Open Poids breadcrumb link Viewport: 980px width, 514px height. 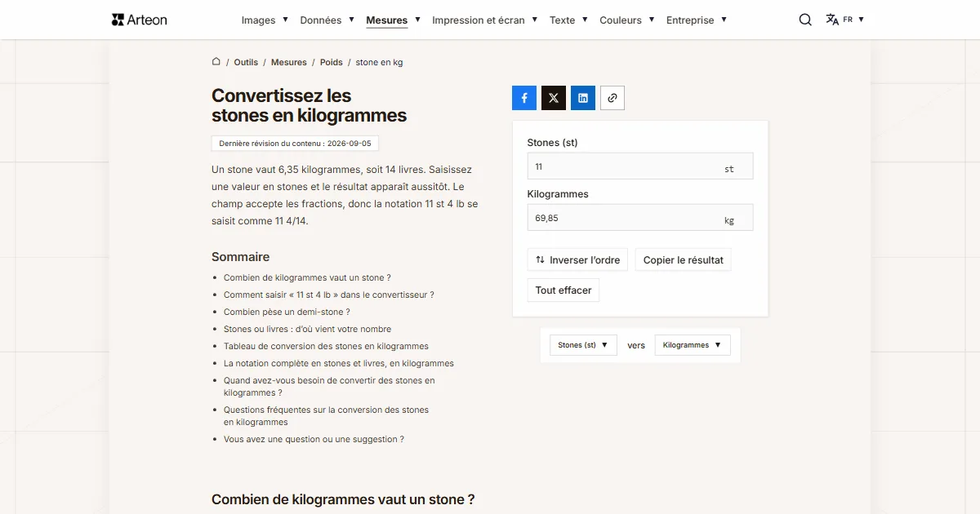coord(332,62)
